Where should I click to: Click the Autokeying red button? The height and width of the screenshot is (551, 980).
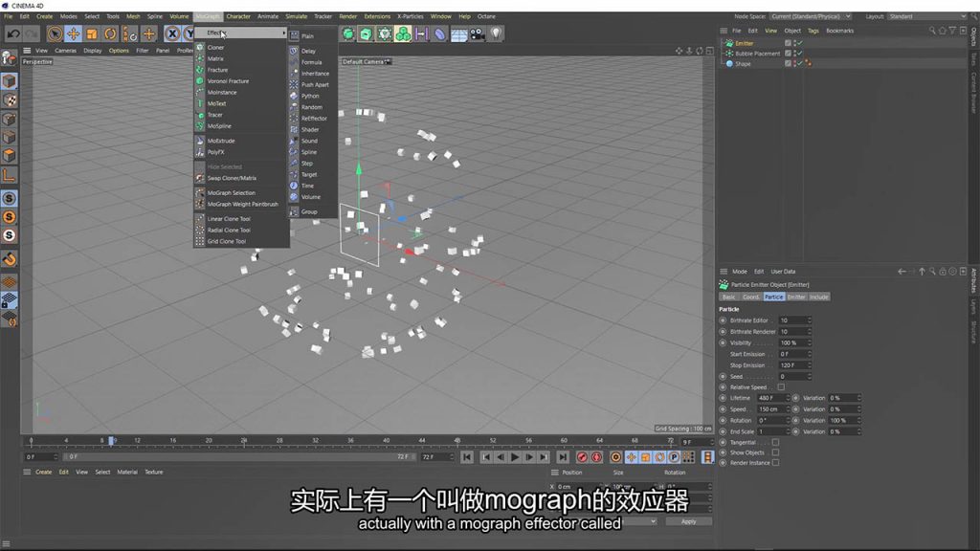(x=597, y=457)
